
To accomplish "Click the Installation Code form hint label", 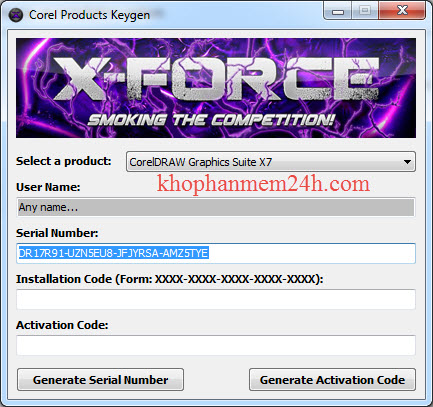I will pyautogui.click(x=170, y=279).
